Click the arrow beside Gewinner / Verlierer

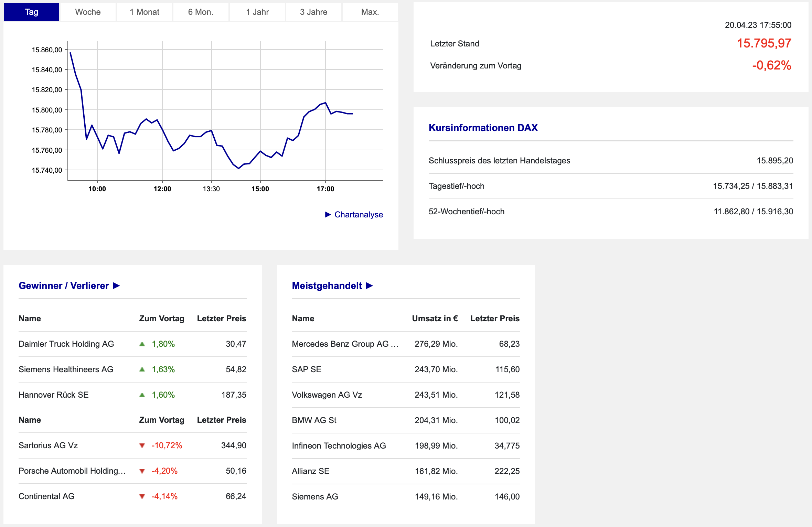[116, 286]
